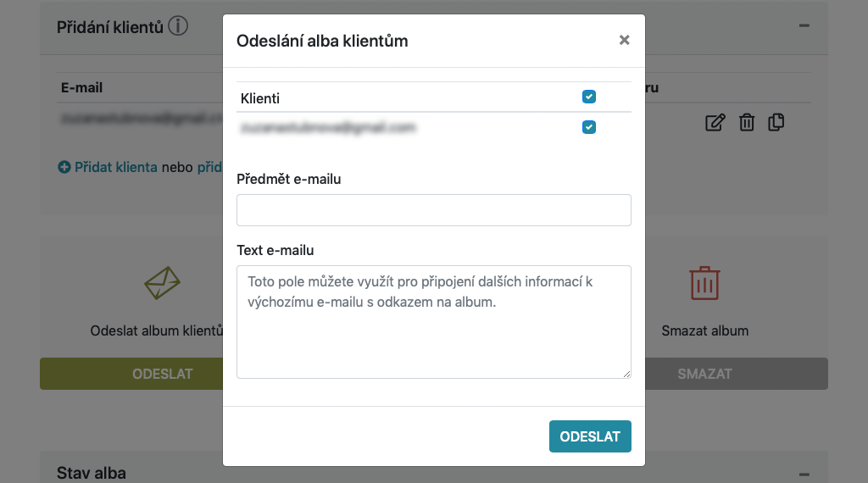Toggle the Klienti select-all checkbox

589,97
